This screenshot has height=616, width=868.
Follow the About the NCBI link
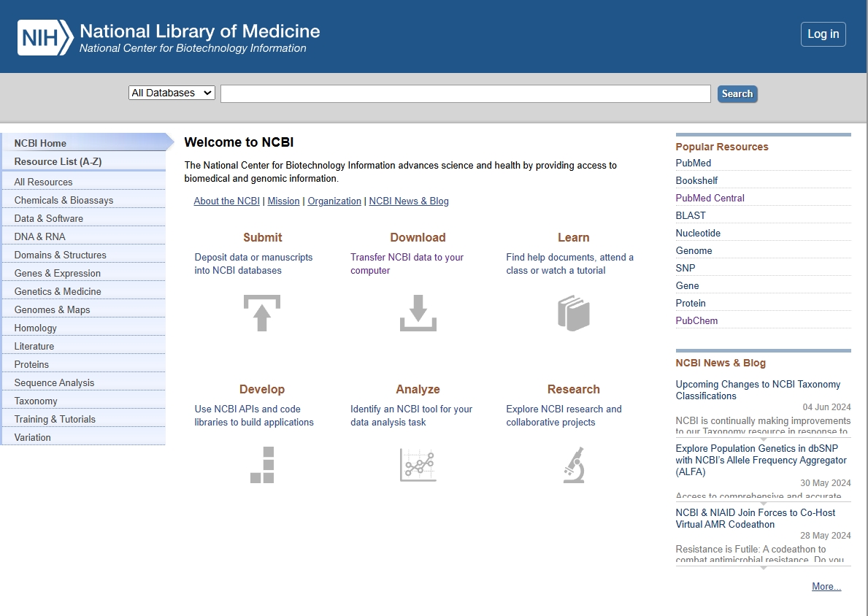coord(226,201)
